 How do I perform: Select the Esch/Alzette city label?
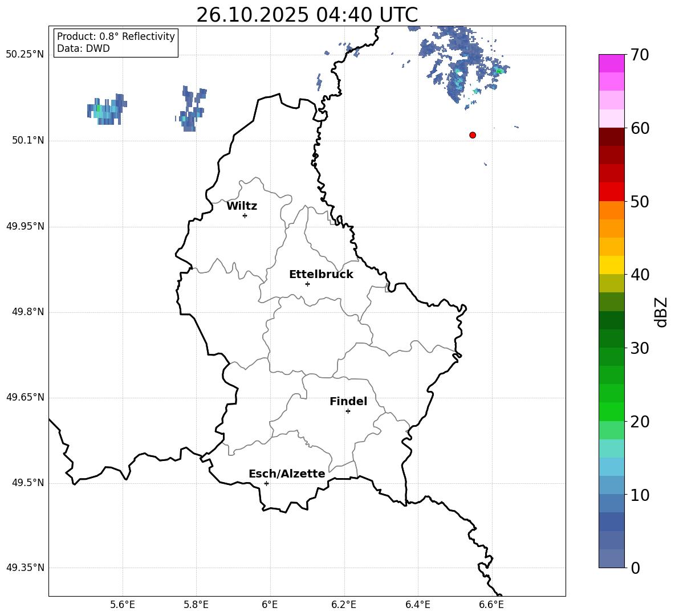coord(287,474)
